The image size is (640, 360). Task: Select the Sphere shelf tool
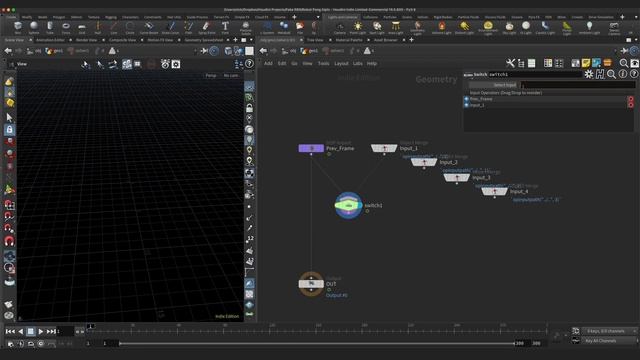34,27
